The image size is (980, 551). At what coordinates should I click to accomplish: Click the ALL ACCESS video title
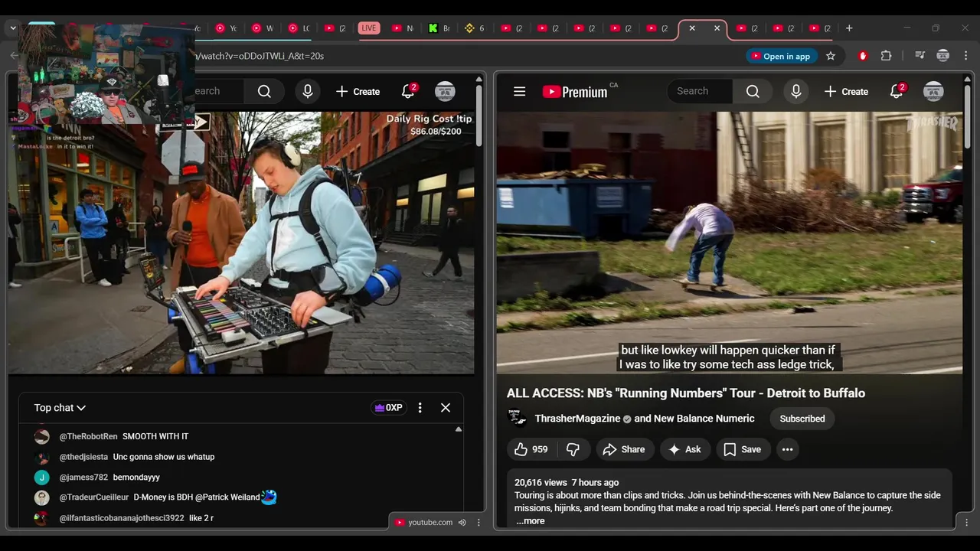(686, 393)
